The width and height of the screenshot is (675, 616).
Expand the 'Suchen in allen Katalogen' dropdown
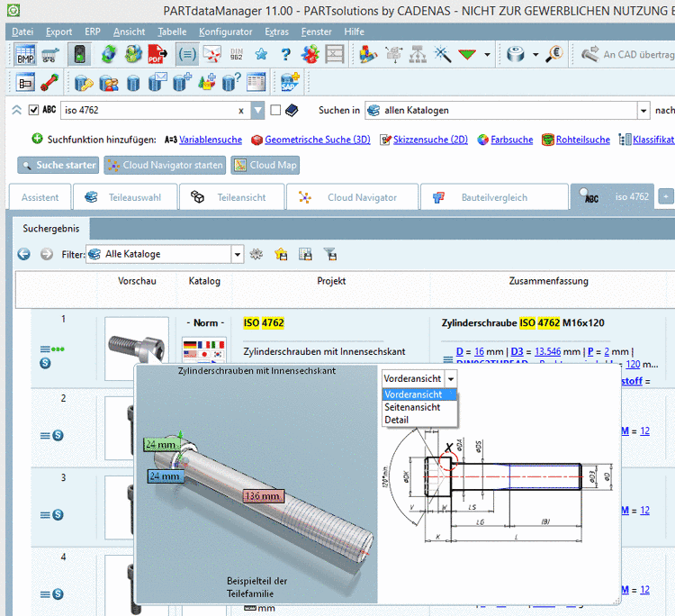tap(643, 111)
